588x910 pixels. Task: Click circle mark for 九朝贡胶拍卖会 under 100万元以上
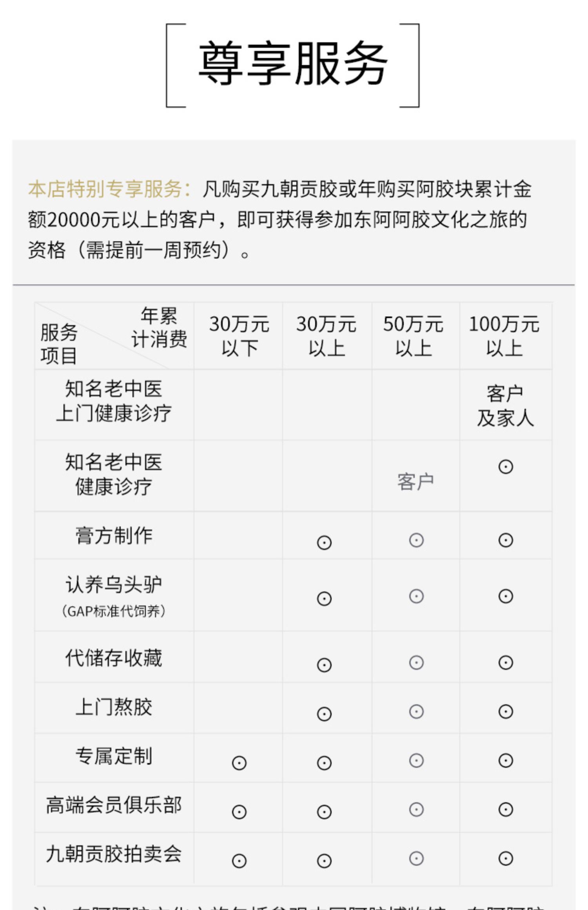(506, 858)
